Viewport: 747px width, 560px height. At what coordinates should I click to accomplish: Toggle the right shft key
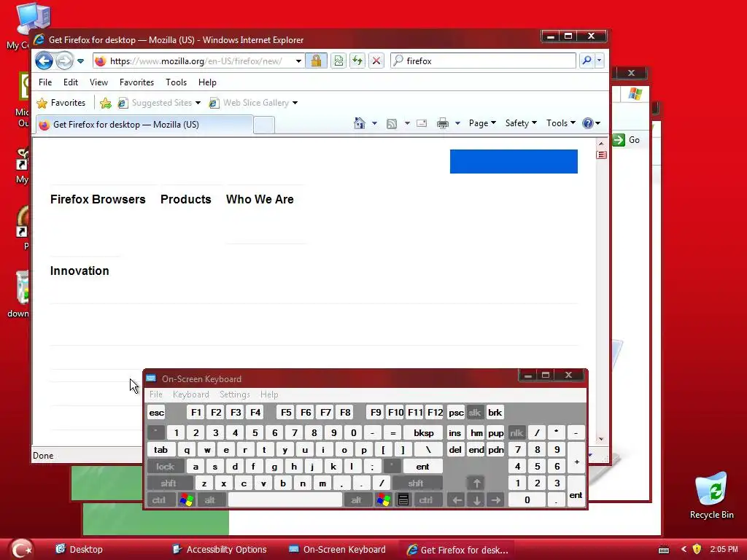[x=416, y=483]
